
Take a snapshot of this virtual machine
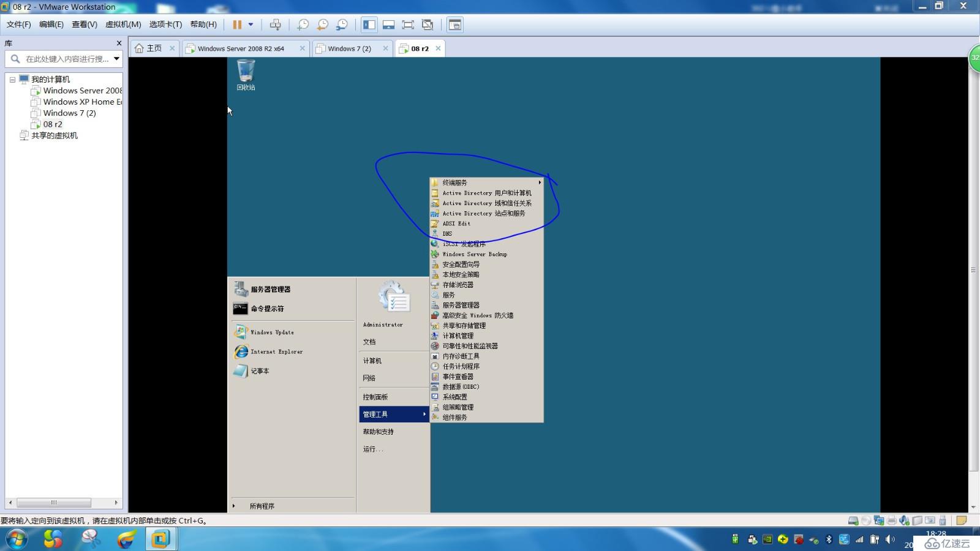pos(303,24)
